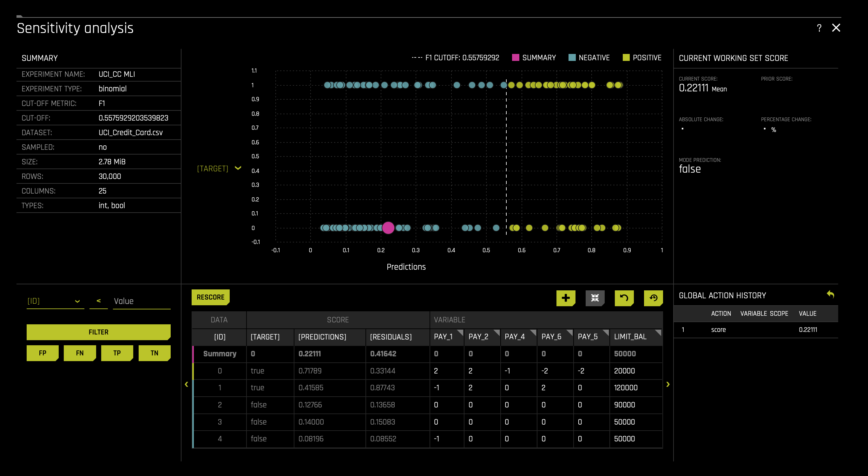Click the prediction value 0.71789
Image resolution: width=868 pixels, height=476 pixels.
[x=310, y=371]
